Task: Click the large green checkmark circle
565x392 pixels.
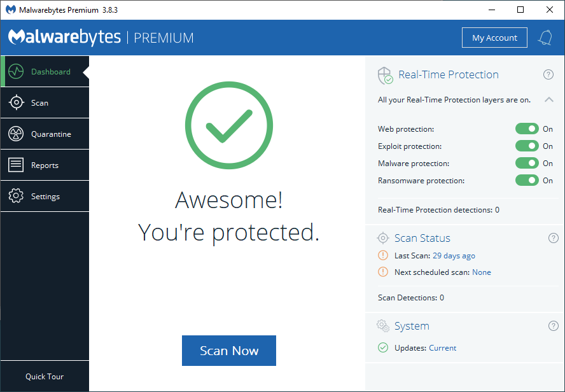Action: click(229, 125)
